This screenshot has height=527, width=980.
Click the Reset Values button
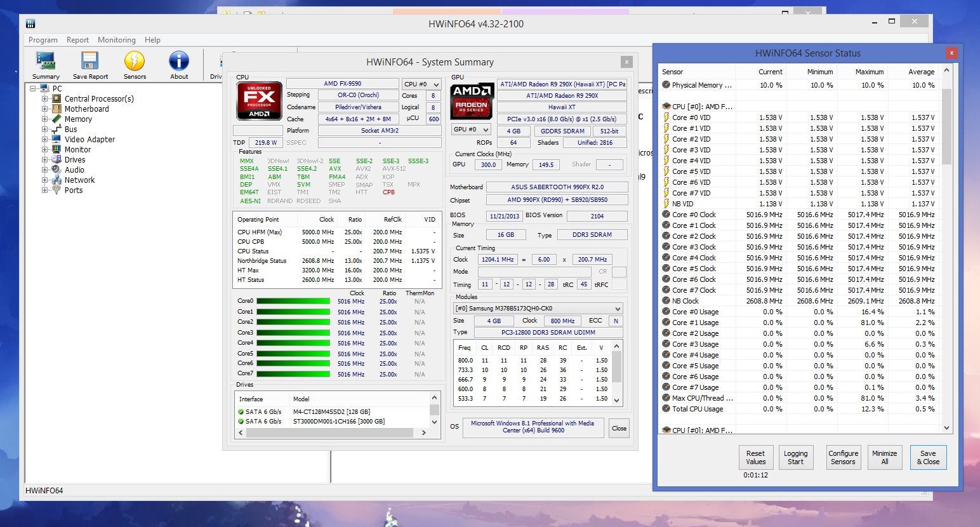755,457
